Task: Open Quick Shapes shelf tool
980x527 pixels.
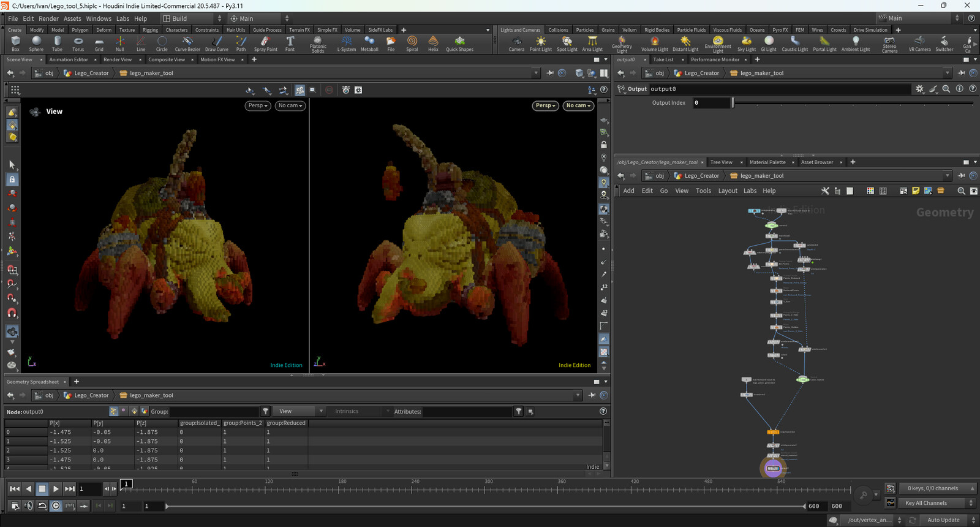Action: (x=459, y=44)
